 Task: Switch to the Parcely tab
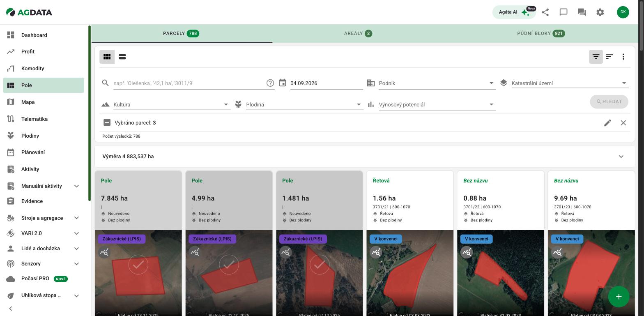point(182,33)
